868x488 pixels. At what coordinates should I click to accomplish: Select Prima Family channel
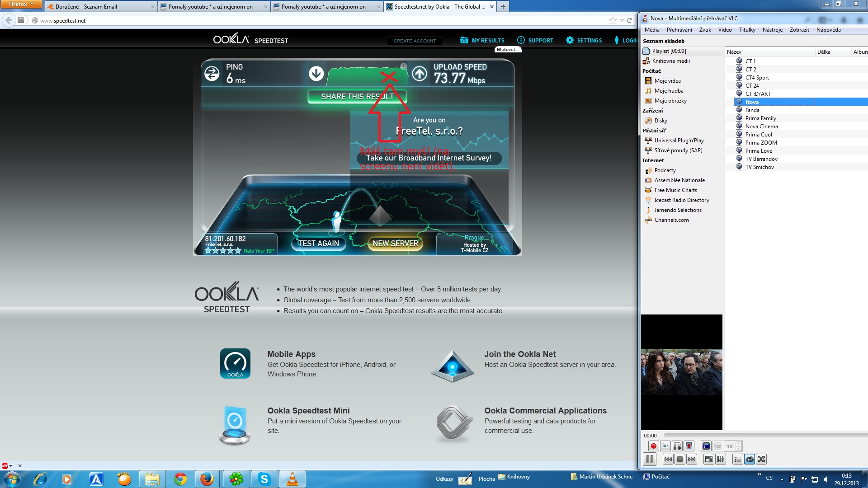tap(760, 118)
